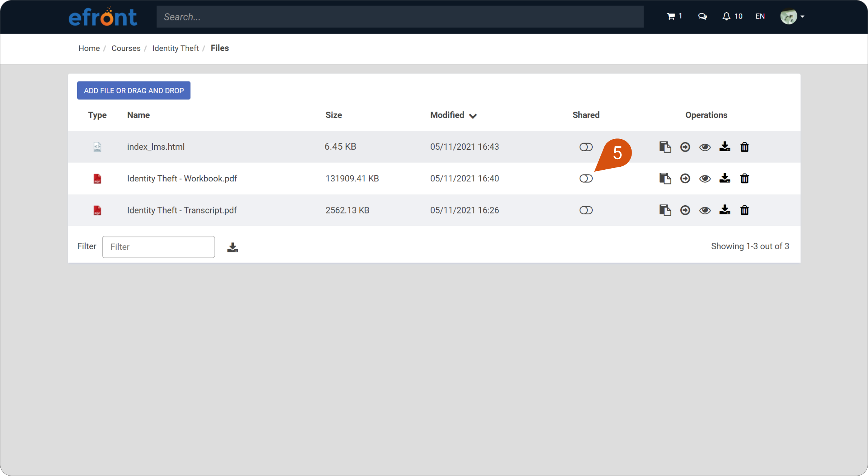Viewport: 868px width, 476px height.
Task: Preview the index_lms.html file
Action: 705,147
